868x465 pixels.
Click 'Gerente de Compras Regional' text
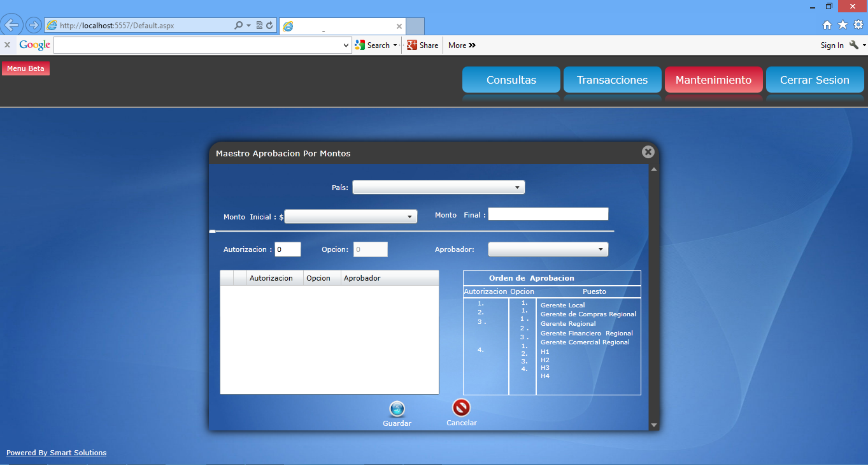(x=588, y=314)
